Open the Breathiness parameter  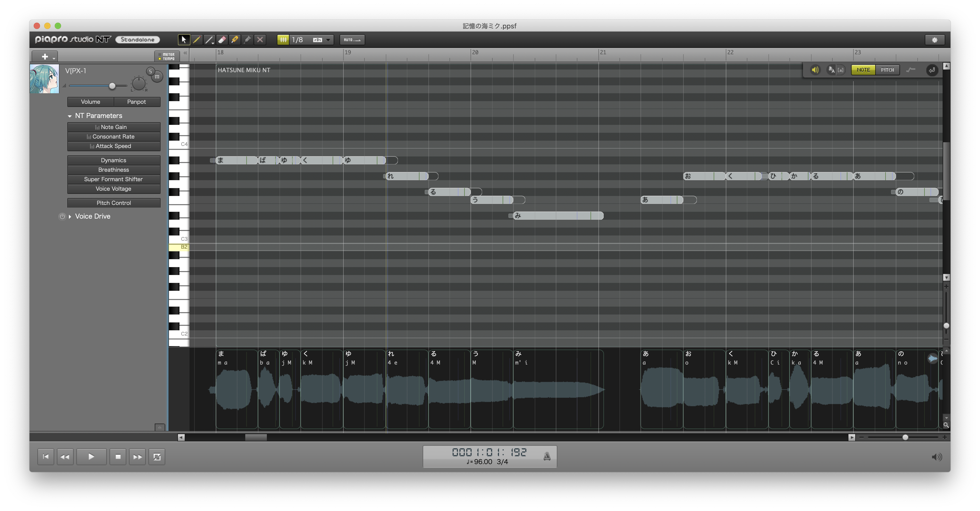click(x=113, y=170)
